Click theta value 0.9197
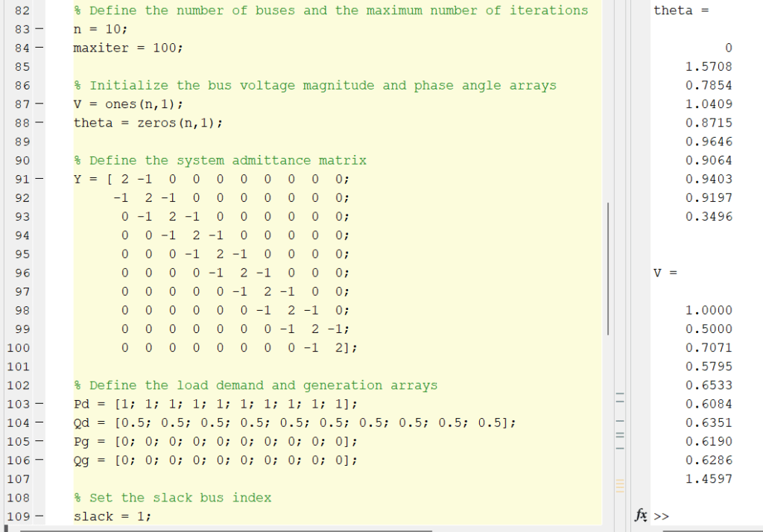 click(x=709, y=197)
